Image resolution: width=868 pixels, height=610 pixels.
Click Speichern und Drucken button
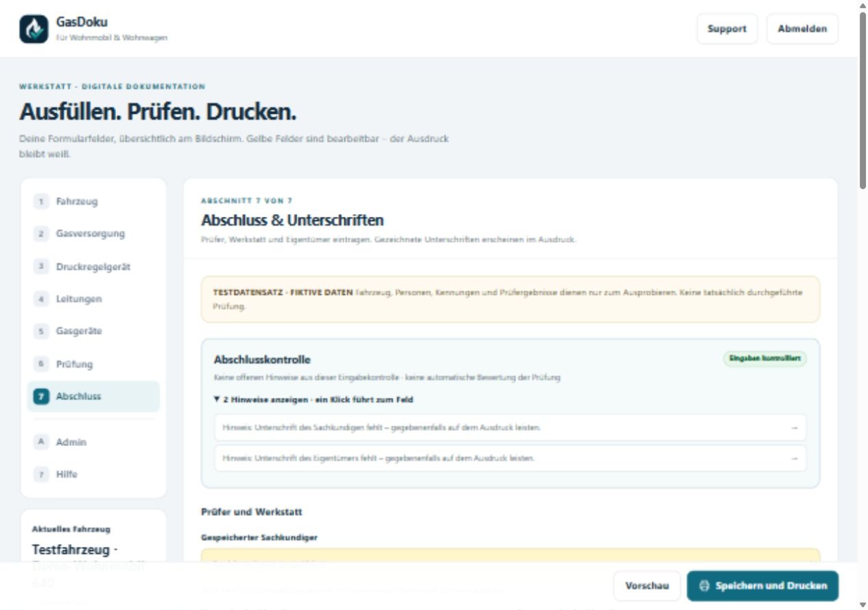[x=762, y=586]
